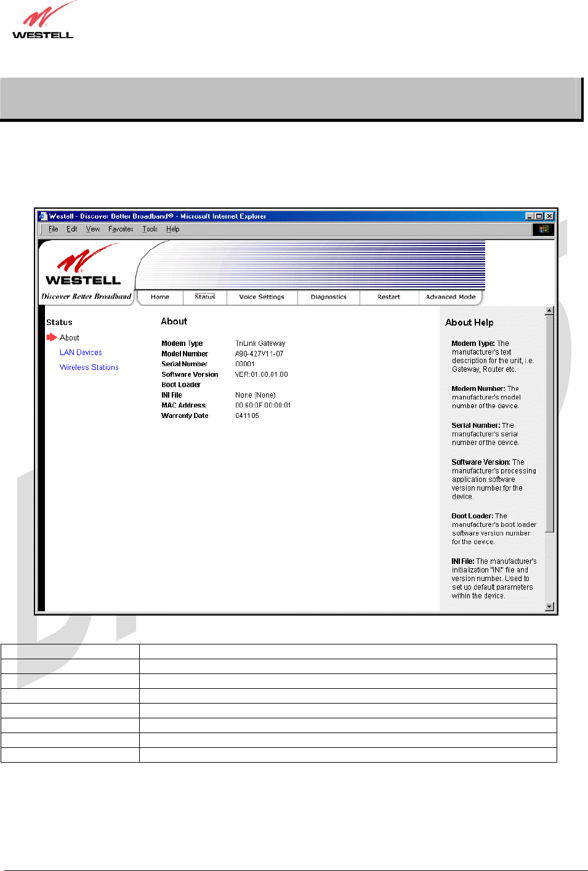Click the Status sidebar heading
Viewport: 588px width, 871px height.
click(59, 322)
